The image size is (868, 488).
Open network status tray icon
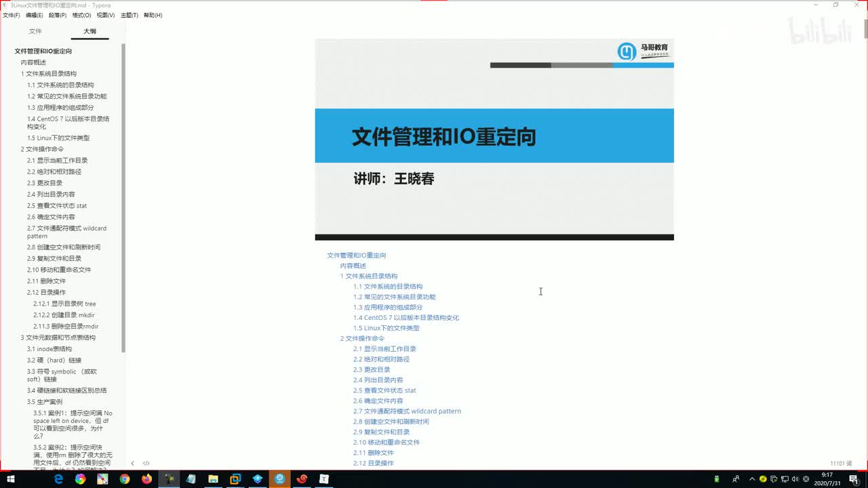click(x=785, y=479)
